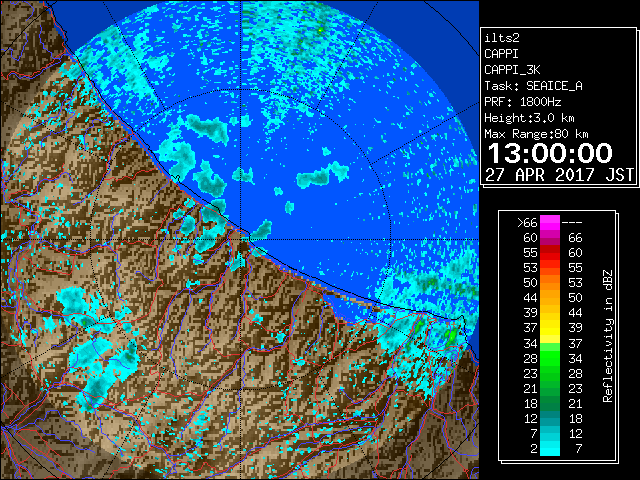Click the 'Reflectivity in dBZ' axis label
This screenshot has width=640, height=480.
pyautogui.click(x=607, y=336)
